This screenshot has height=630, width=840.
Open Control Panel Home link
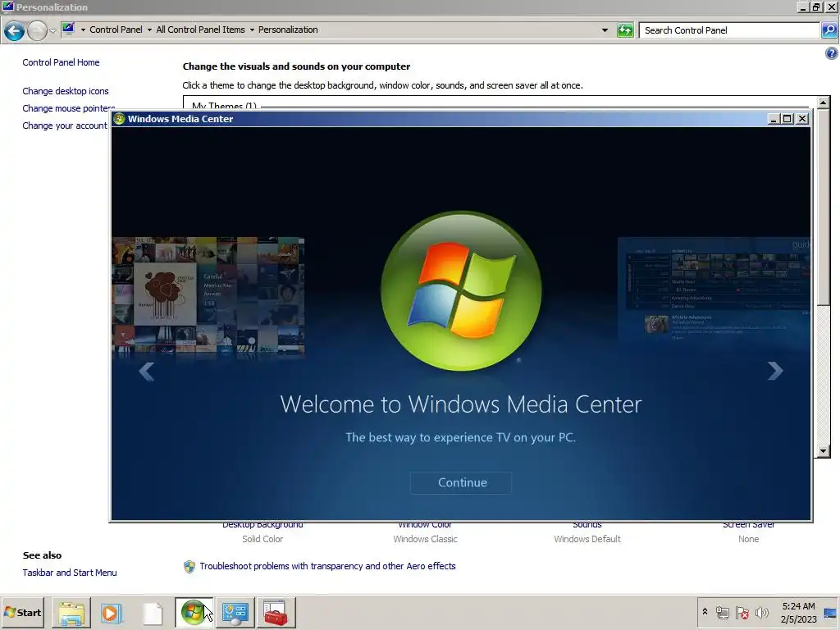tap(61, 62)
